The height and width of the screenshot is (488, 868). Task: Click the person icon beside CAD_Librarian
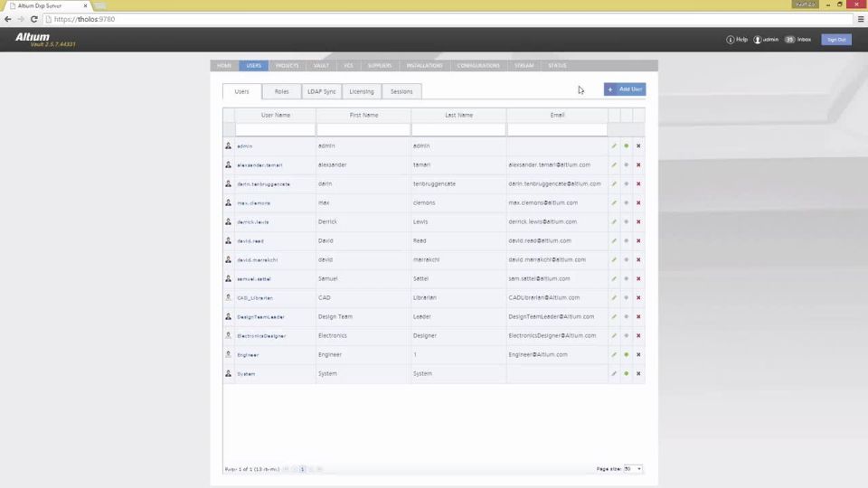tap(228, 297)
